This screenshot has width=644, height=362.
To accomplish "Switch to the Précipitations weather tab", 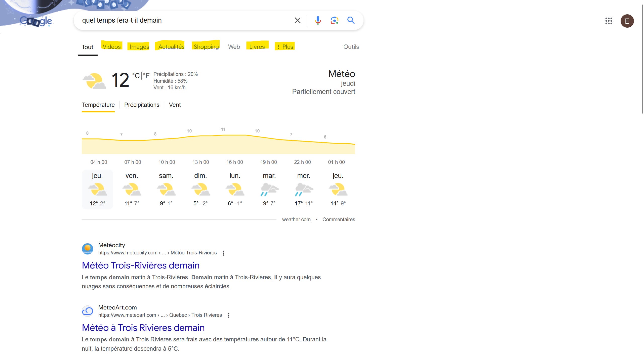I will point(142,105).
